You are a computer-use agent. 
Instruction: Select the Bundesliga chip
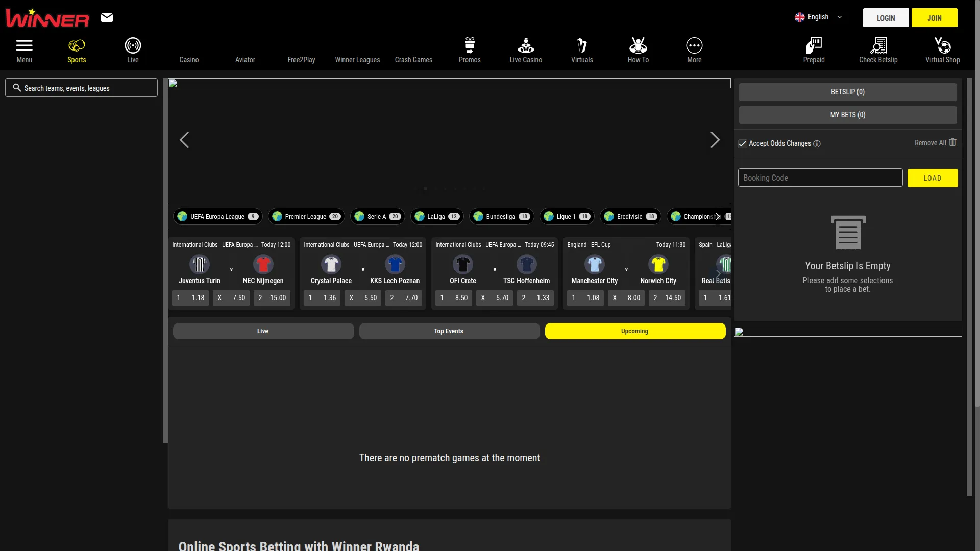point(502,216)
